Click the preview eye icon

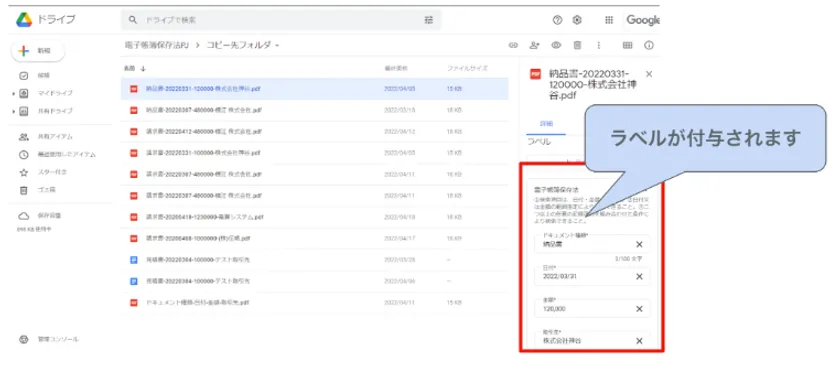pyautogui.click(x=556, y=46)
